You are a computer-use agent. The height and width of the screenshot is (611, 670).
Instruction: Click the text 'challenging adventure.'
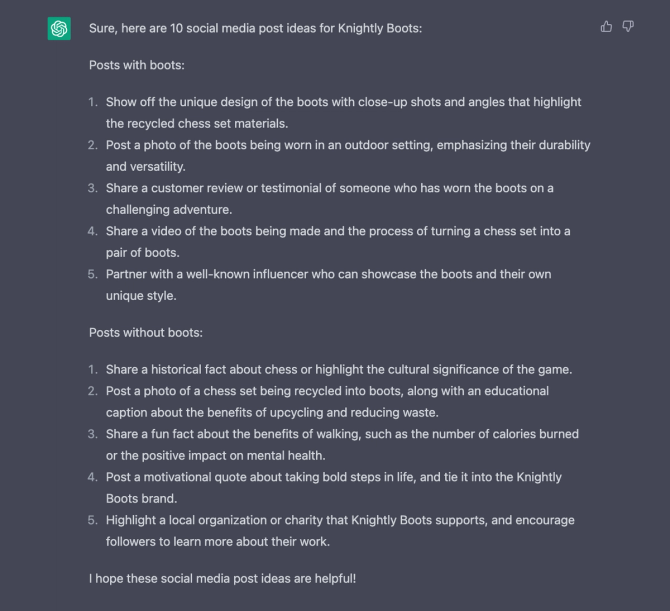(x=169, y=210)
